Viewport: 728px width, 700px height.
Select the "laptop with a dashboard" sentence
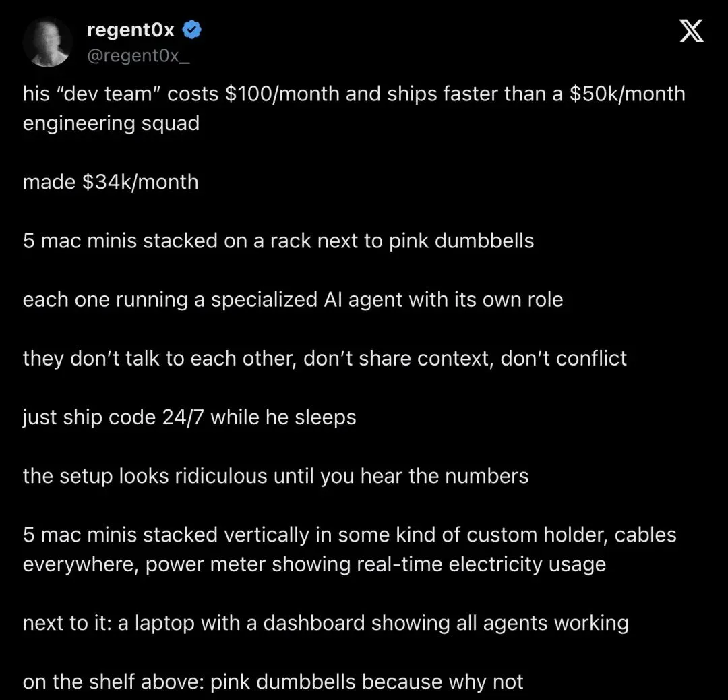coord(326,623)
